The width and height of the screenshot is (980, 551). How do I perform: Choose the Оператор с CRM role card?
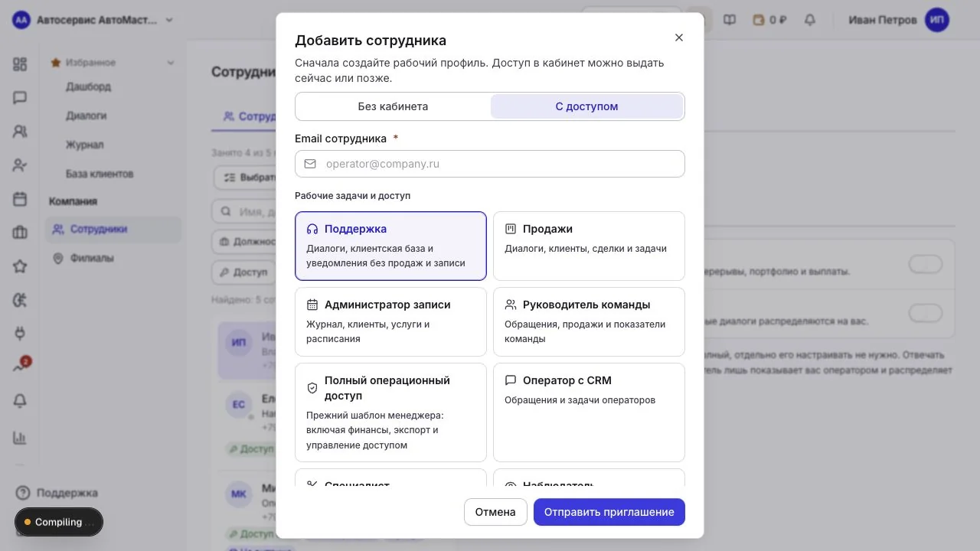(x=589, y=412)
